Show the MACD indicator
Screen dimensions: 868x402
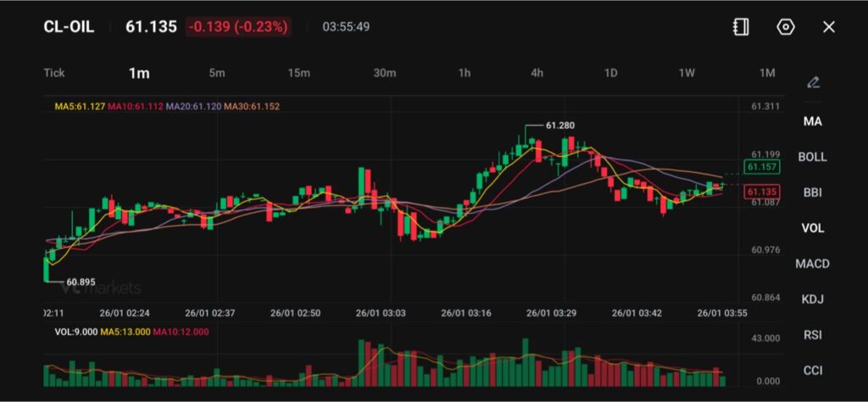coord(812,264)
